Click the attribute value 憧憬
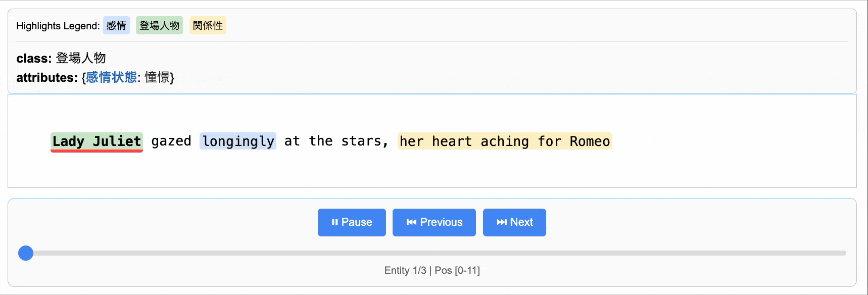This screenshot has height=295, width=868. [x=157, y=77]
